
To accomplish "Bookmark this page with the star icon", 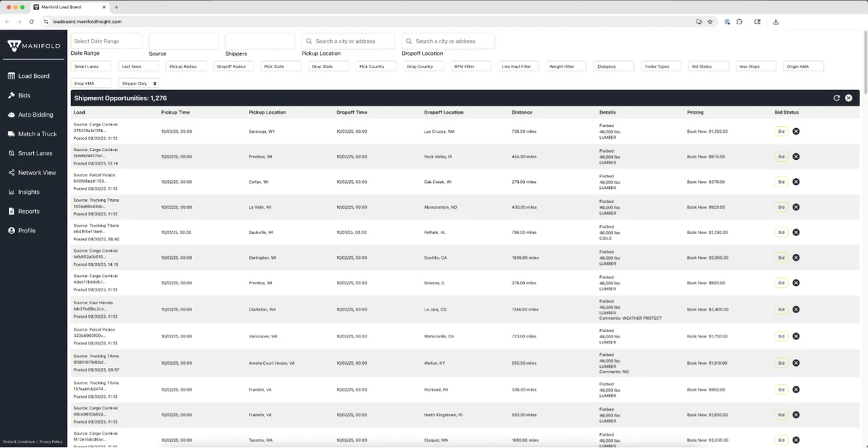I will [x=710, y=22].
